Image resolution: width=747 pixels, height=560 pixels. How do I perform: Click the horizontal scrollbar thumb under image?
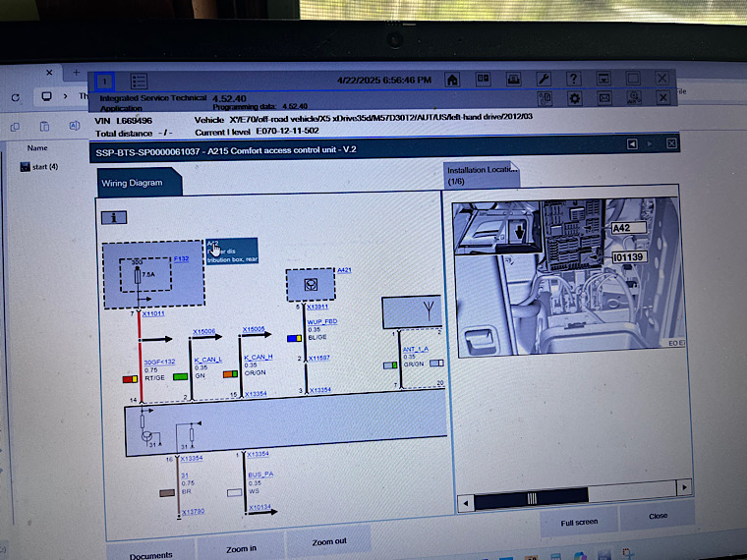[x=532, y=498]
